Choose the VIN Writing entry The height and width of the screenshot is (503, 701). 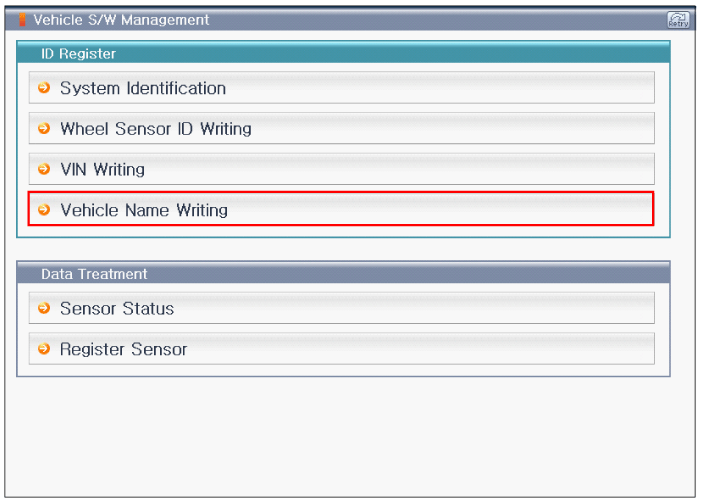click(x=102, y=170)
